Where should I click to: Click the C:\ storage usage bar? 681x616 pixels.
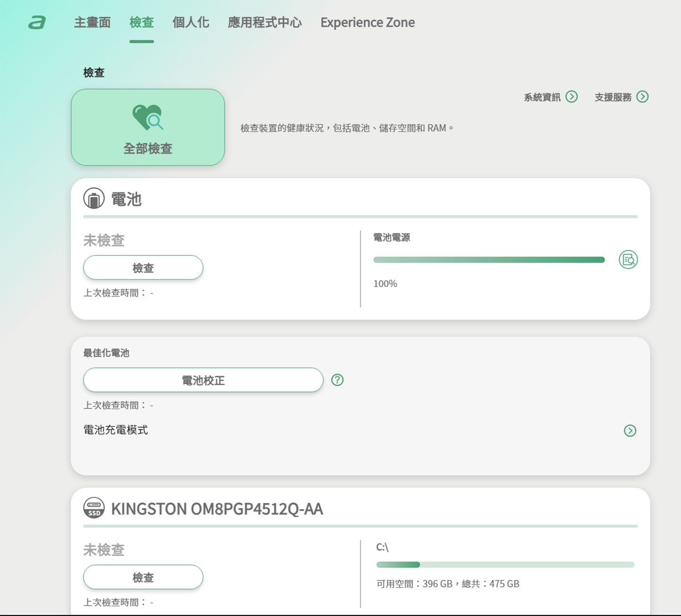(505, 564)
